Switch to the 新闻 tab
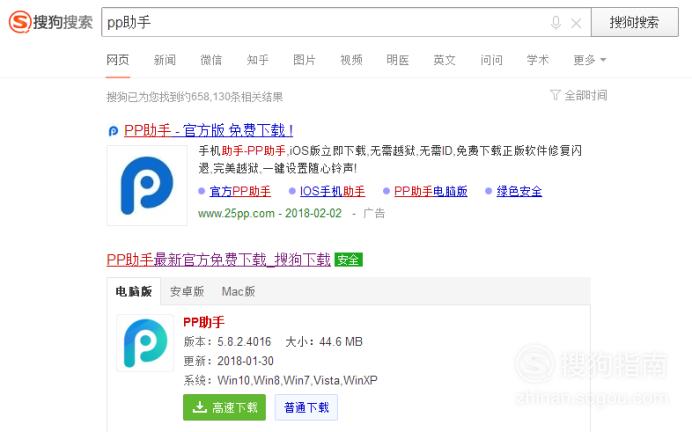The height and width of the screenshot is (432, 692). point(165,60)
